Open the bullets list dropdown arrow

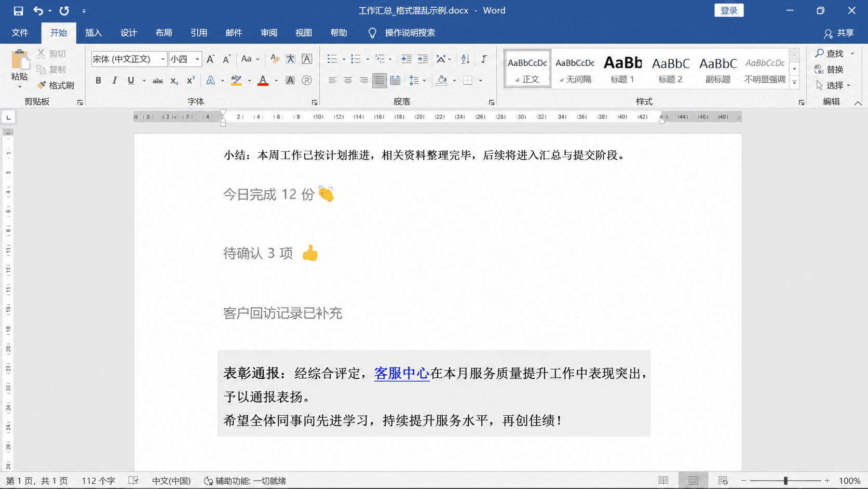344,59
